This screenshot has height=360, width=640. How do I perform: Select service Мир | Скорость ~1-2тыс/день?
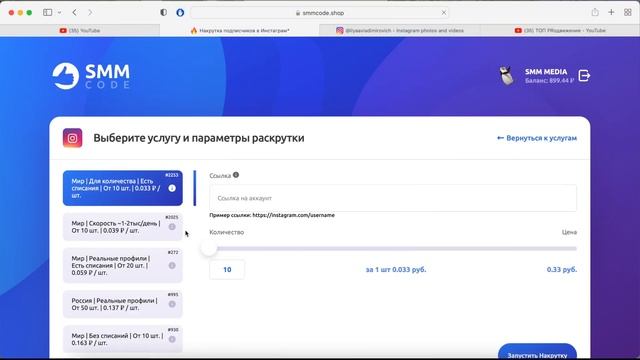(122, 227)
